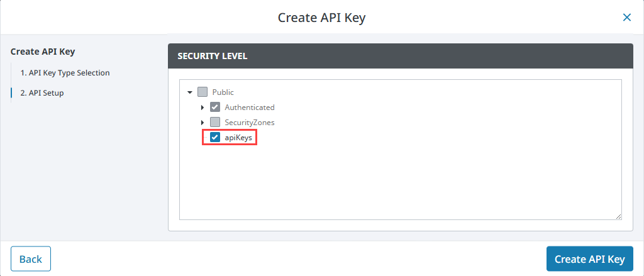Screen dimensions: 644x276
Task: Enable the SecurityZones checkbox
Action: pos(215,122)
